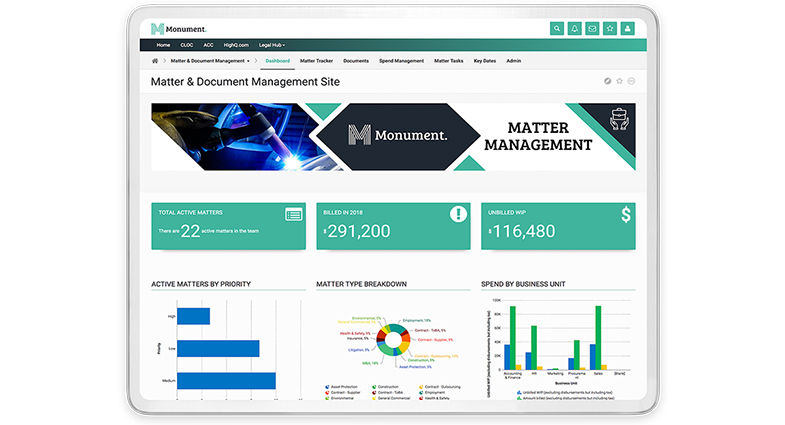Click the High priority bar
The height and width of the screenshot is (425, 785).
pos(193,316)
